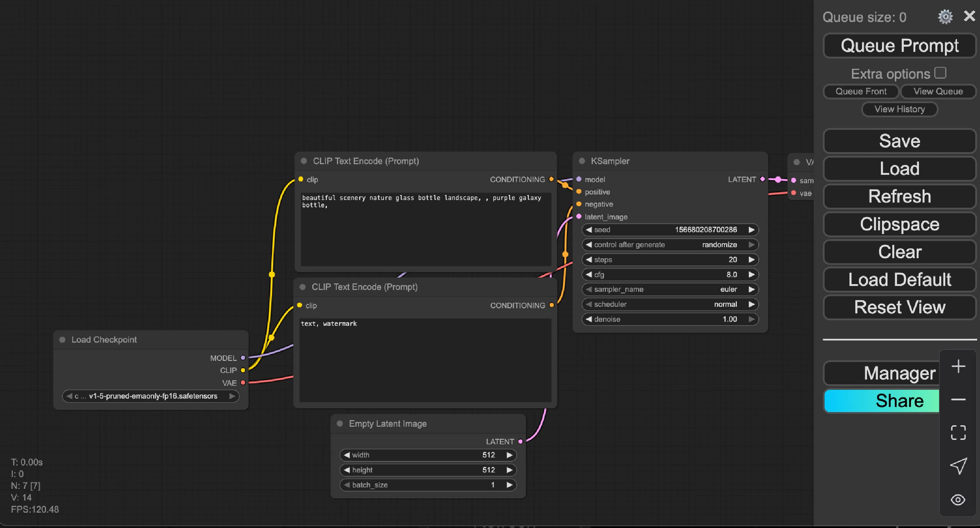Image resolution: width=980 pixels, height=528 pixels.
Task: Collapse the Empty Latent Image node via its dot
Action: [340, 423]
